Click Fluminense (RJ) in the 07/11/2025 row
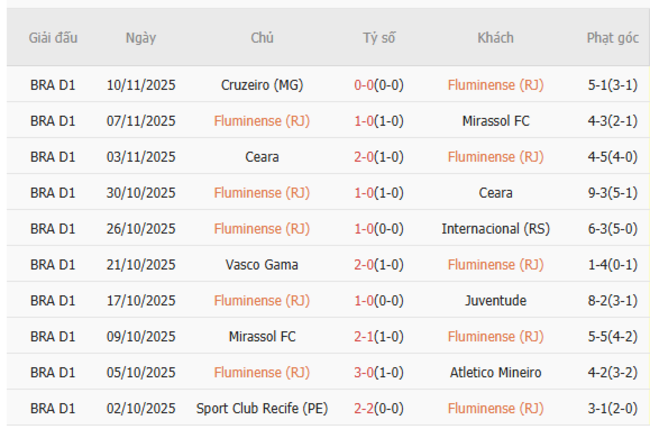The width and height of the screenshot is (650, 429). 262,121
